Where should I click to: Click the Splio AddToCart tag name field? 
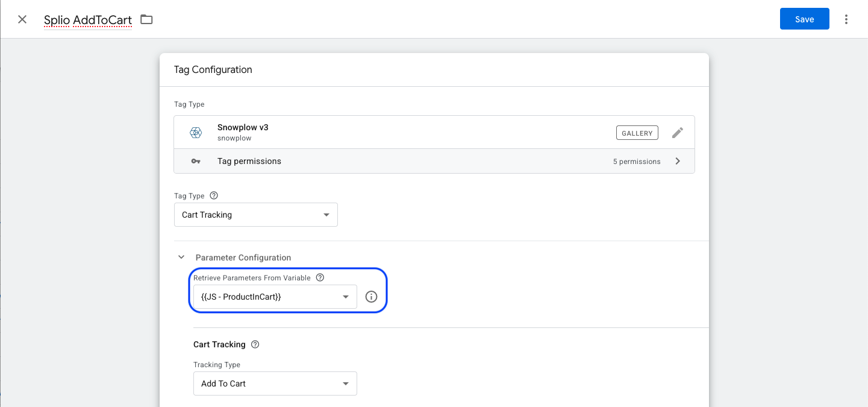point(88,20)
